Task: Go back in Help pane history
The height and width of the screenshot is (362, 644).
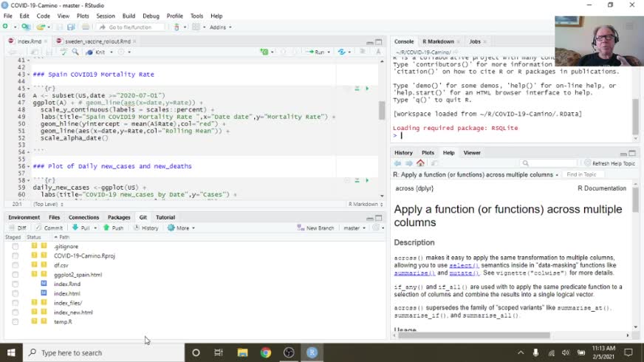Action: 397,163
